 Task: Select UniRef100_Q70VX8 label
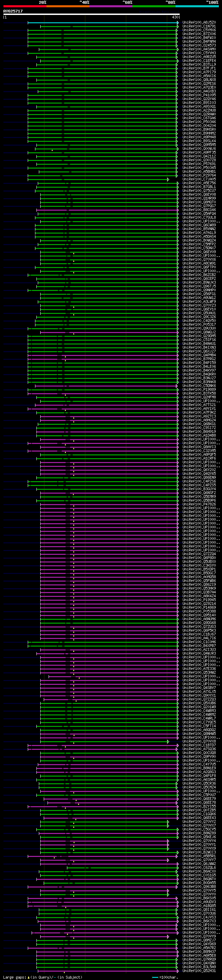click(x=199, y=742)
